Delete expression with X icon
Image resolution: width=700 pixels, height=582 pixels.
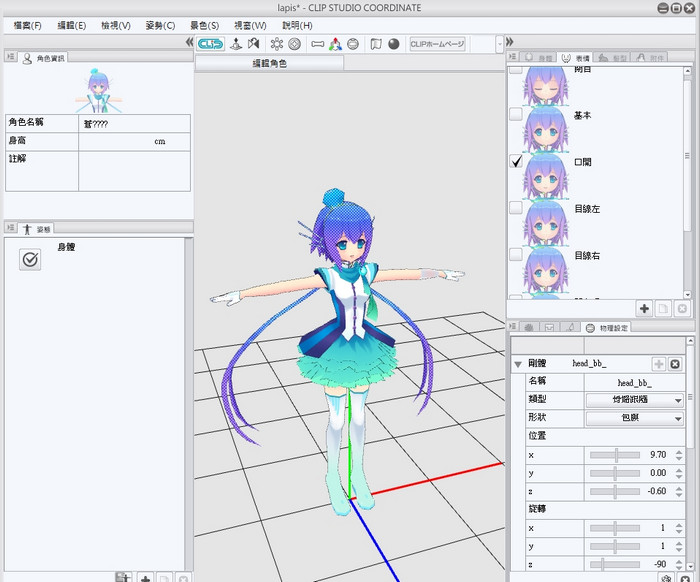click(682, 308)
